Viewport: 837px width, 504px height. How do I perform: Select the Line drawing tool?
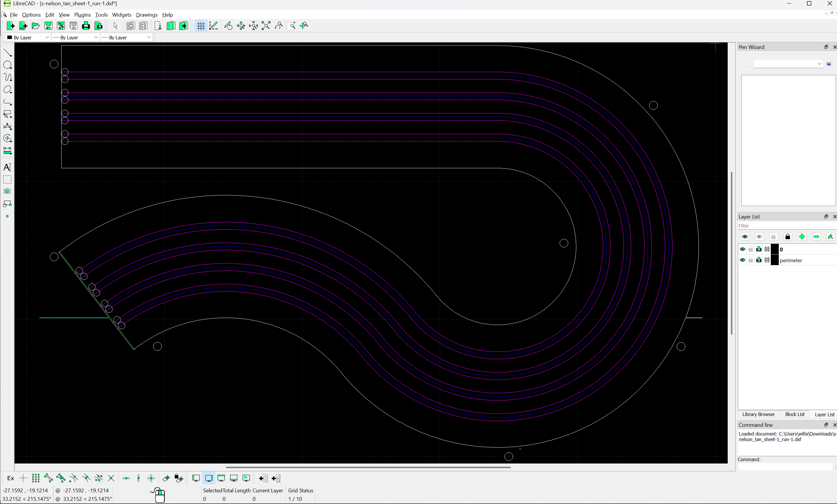tap(8, 53)
